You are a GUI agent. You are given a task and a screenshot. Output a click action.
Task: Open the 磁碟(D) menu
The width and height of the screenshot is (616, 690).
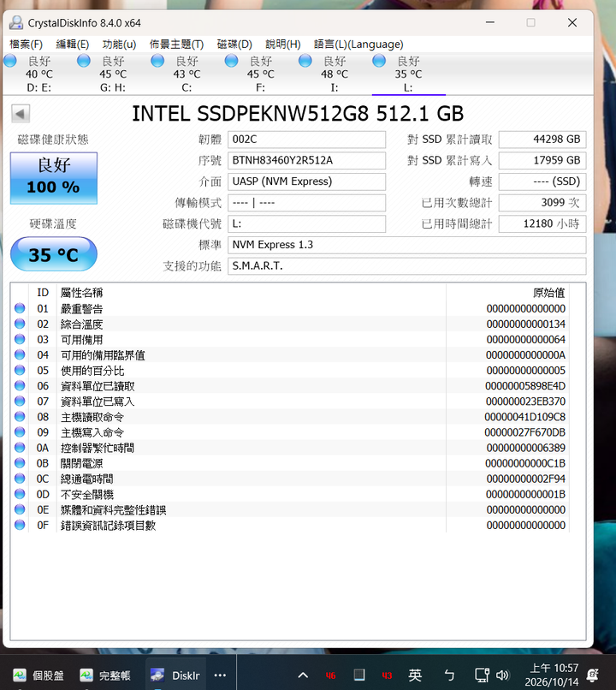coord(234,45)
